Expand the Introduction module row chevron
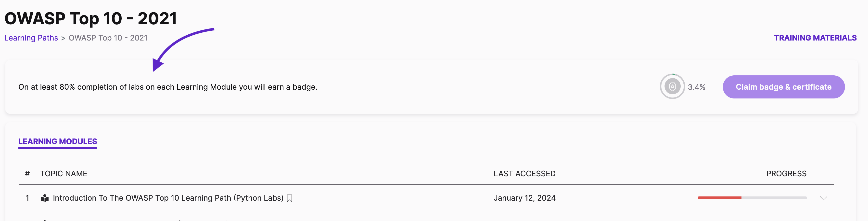Viewport: 868px width, 221px height. coord(823,198)
